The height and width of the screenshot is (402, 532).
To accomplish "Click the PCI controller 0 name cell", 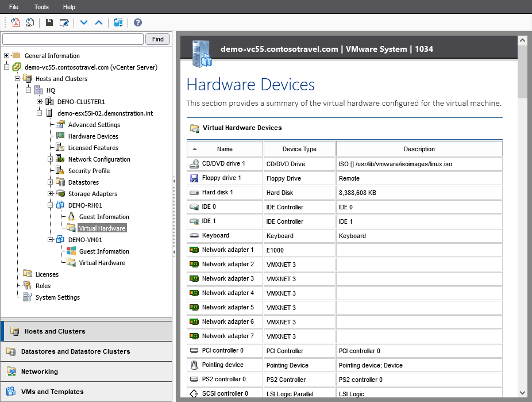I will click(225, 351).
